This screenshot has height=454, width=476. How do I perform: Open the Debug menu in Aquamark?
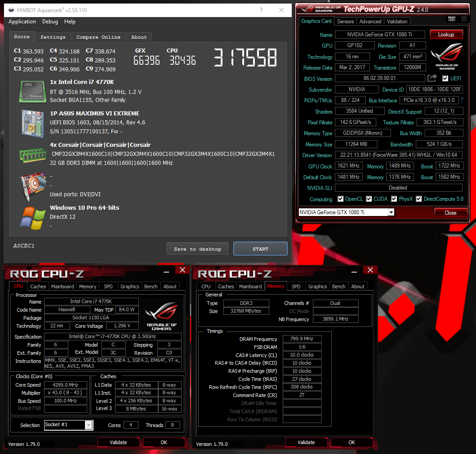pyautogui.click(x=50, y=22)
